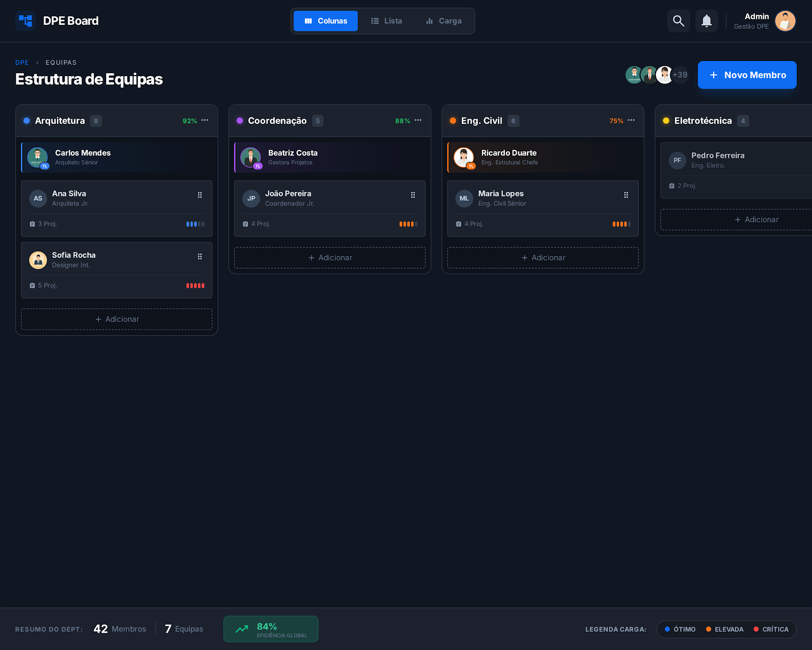Image resolution: width=812 pixels, height=650 pixels.
Task: Click the Ótimo legend item
Action: click(x=680, y=629)
